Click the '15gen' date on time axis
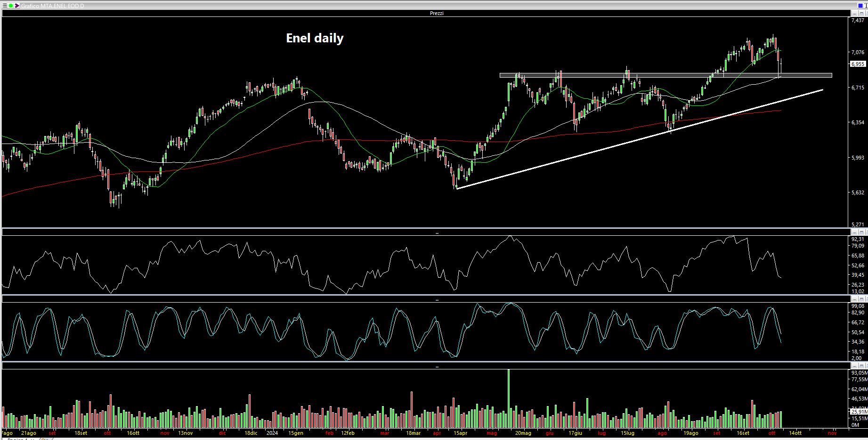The image size is (868, 440). pyautogui.click(x=295, y=433)
